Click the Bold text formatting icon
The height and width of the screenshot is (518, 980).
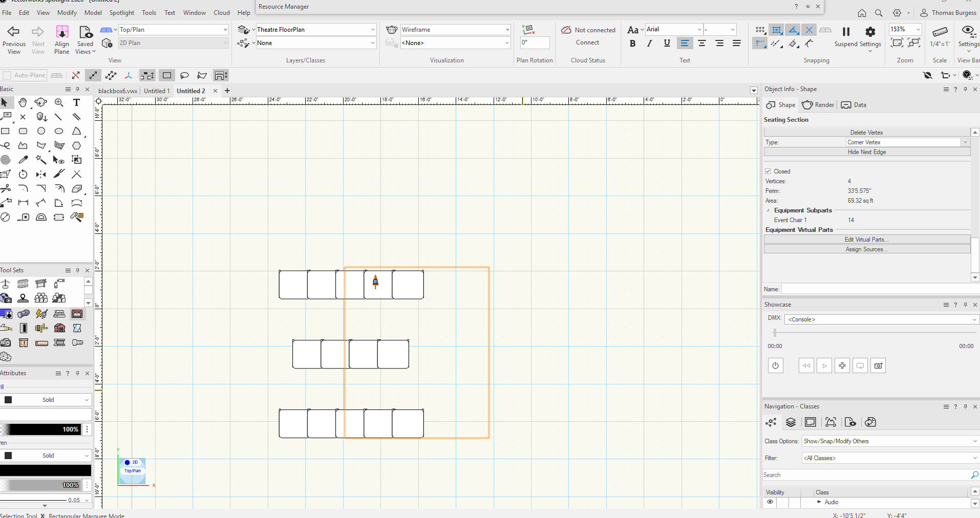tap(633, 44)
